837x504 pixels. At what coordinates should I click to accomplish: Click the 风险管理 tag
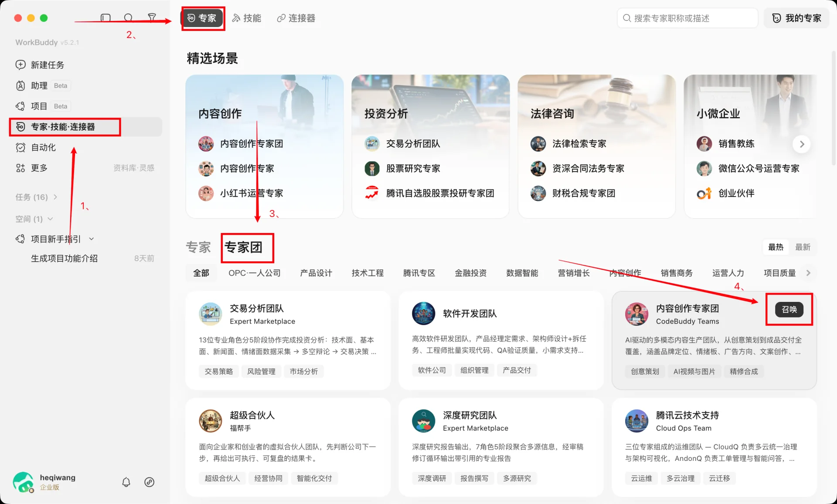point(261,371)
